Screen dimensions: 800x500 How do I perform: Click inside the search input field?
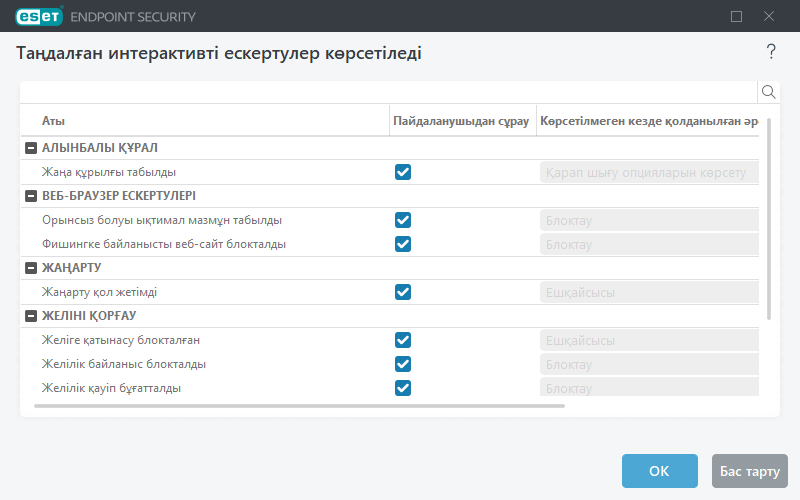tap(388, 92)
